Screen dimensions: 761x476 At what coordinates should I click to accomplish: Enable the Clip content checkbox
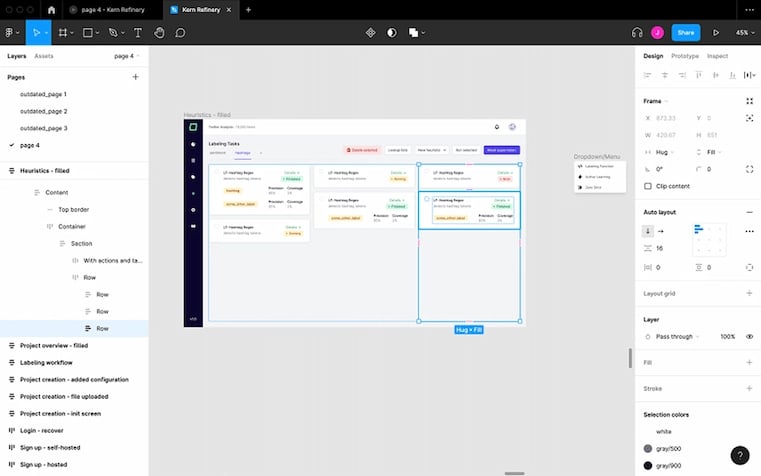click(648, 186)
